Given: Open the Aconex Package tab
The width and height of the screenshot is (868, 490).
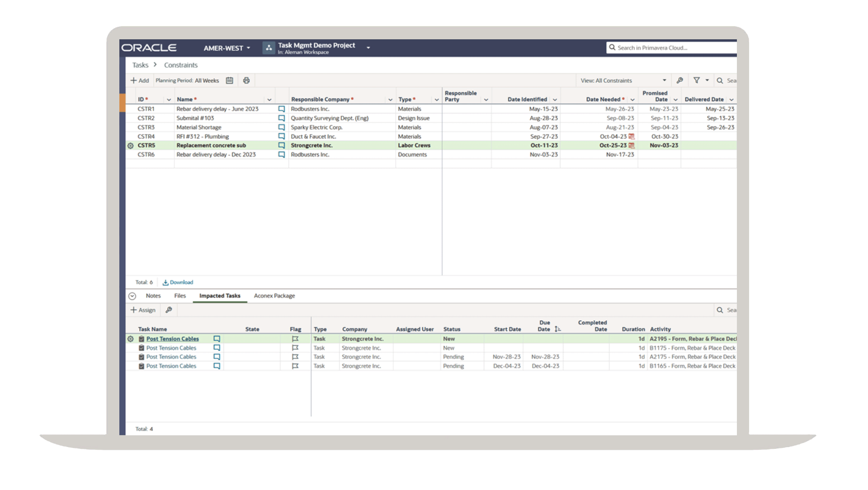Looking at the screenshot, I should (274, 296).
